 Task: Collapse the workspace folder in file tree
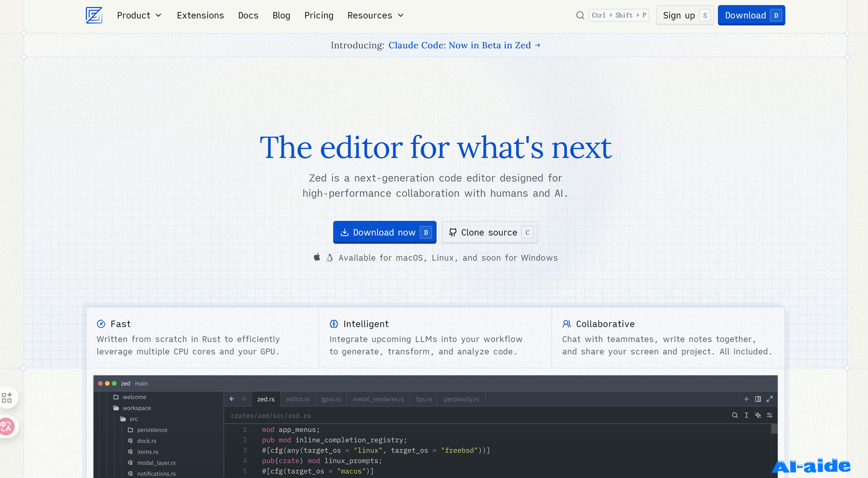tap(136, 408)
